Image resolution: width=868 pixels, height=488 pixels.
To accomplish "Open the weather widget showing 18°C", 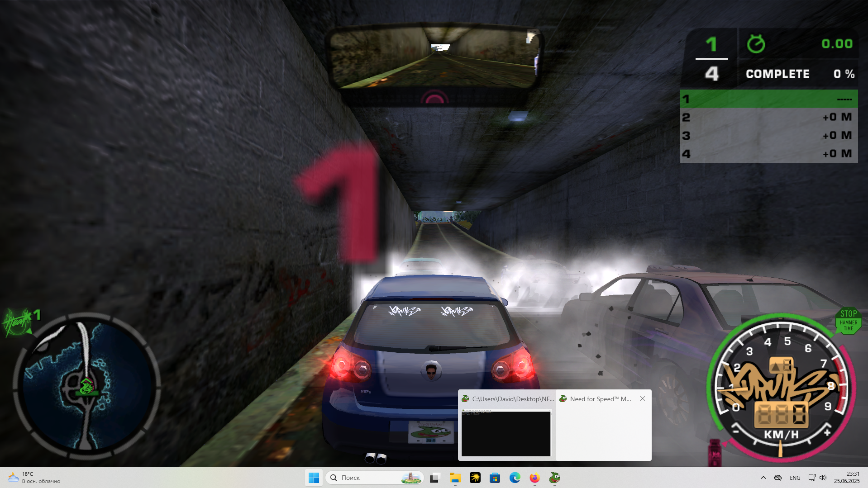I will click(34, 478).
